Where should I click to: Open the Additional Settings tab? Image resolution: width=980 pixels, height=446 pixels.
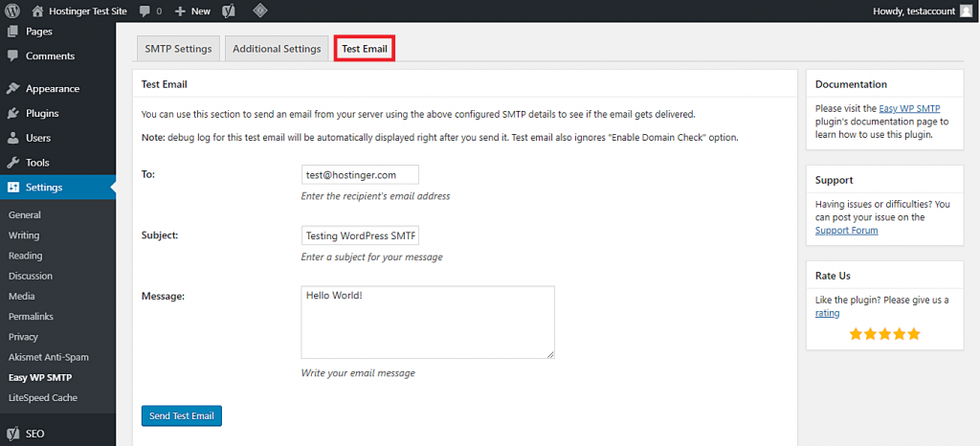(x=277, y=49)
